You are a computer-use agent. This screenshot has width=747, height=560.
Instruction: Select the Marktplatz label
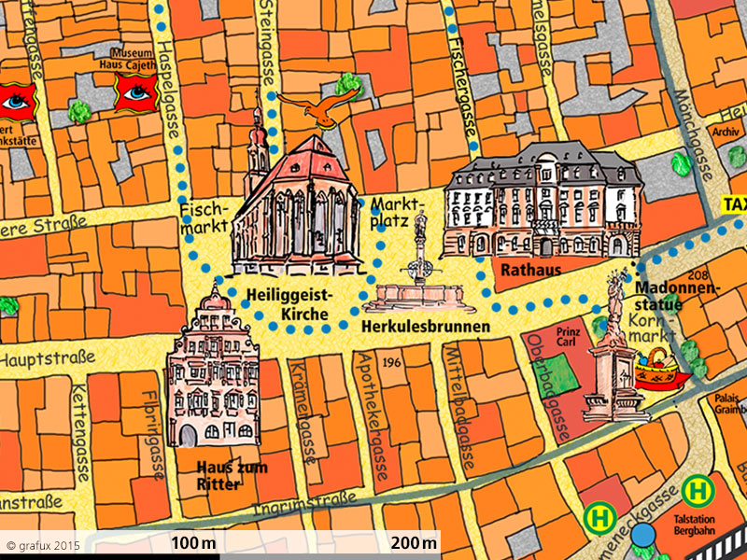tap(397, 213)
